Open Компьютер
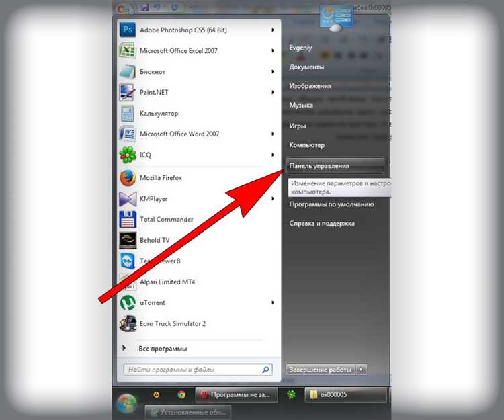The width and height of the screenshot is (504, 420). point(306,145)
